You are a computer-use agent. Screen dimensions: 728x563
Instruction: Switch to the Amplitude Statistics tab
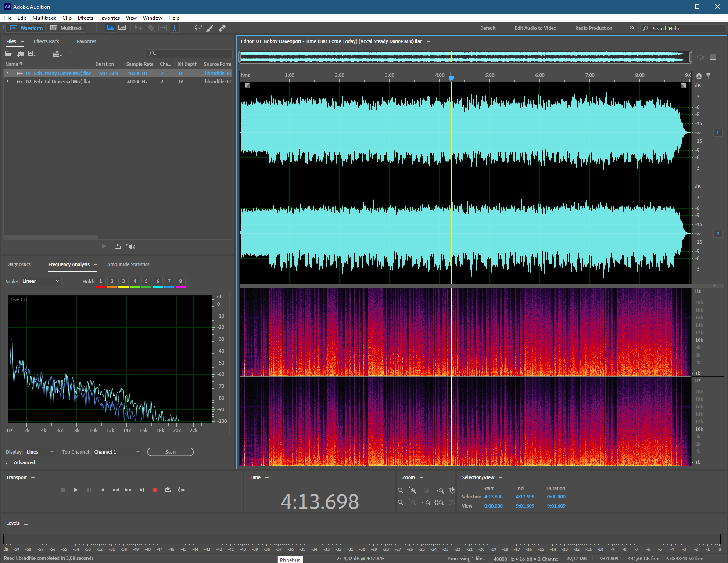coord(128,264)
